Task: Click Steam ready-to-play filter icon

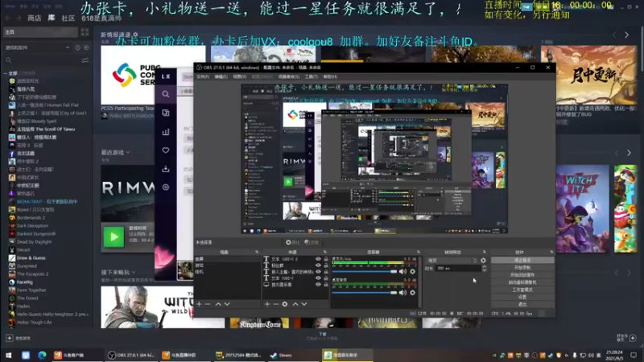Action: (86, 47)
